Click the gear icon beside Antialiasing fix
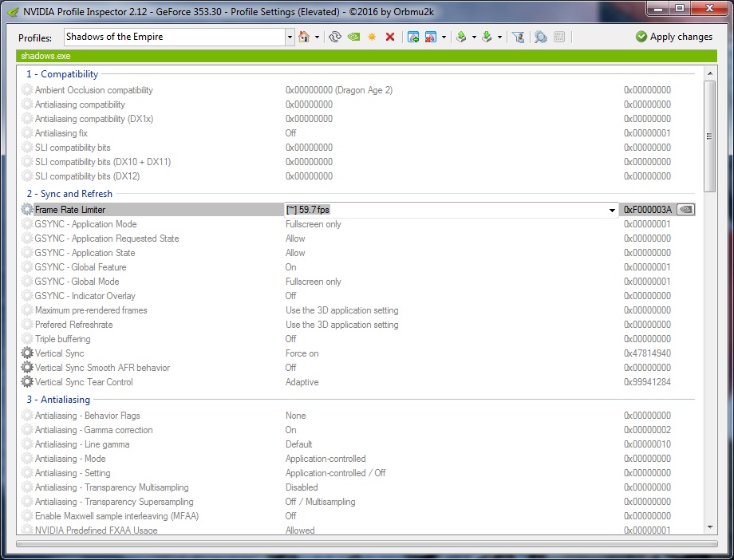The width and height of the screenshot is (734, 560). coord(27,133)
